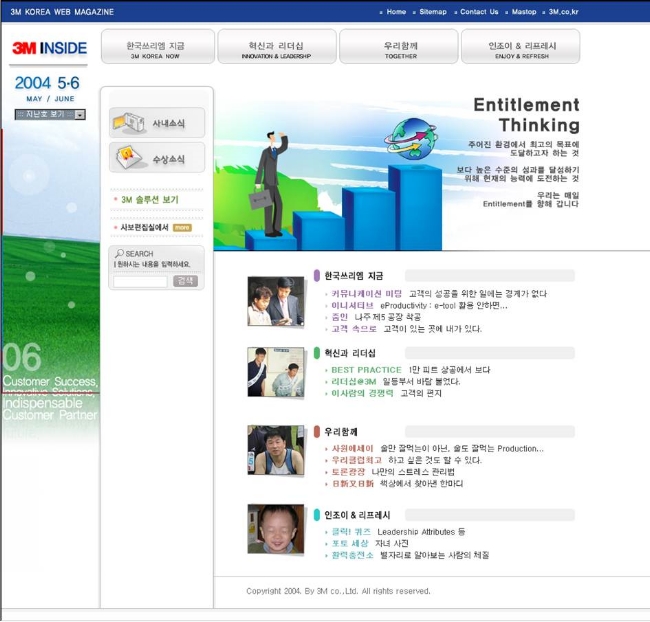The width and height of the screenshot is (650, 622).
Task: Focus the search text field
Action: pos(140,282)
